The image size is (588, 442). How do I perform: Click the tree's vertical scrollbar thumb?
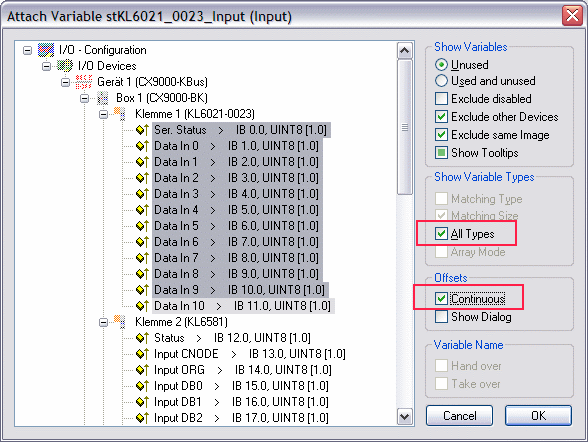point(404,127)
